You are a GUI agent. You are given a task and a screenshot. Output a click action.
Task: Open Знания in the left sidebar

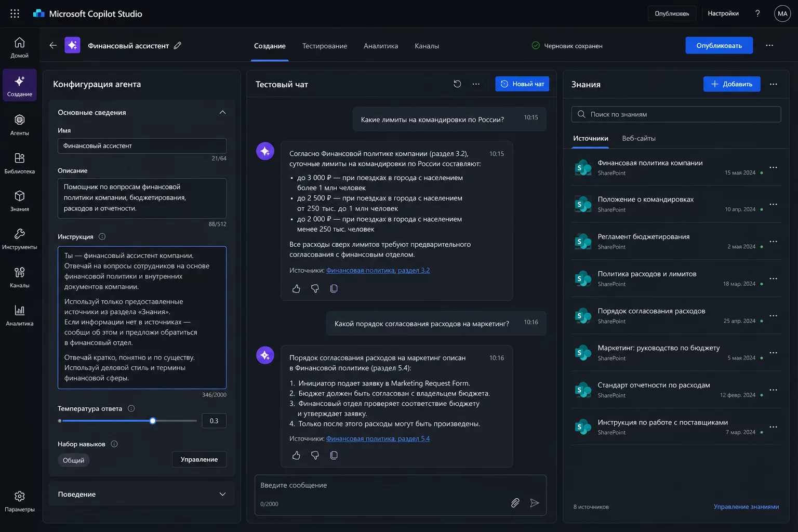pyautogui.click(x=20, y=201)
